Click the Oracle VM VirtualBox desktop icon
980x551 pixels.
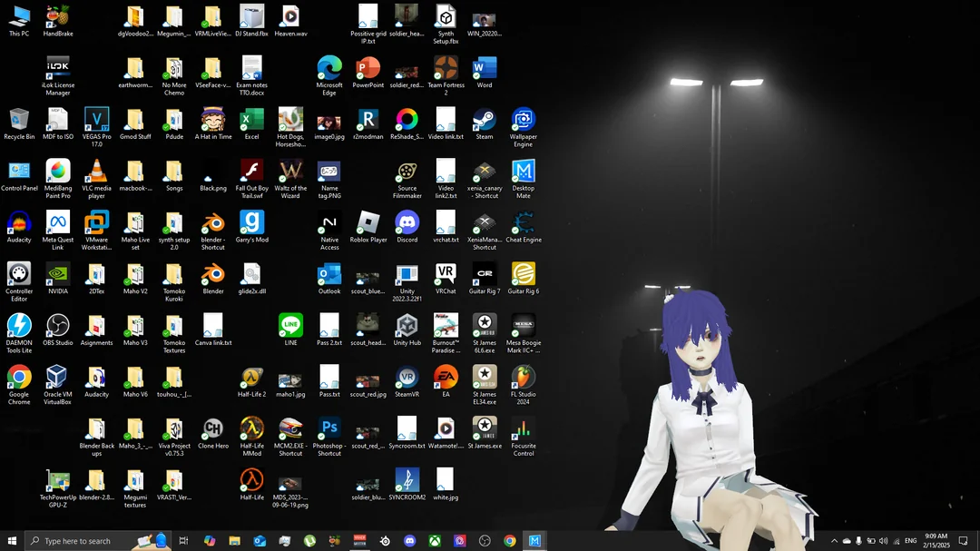tap(57, 385)
